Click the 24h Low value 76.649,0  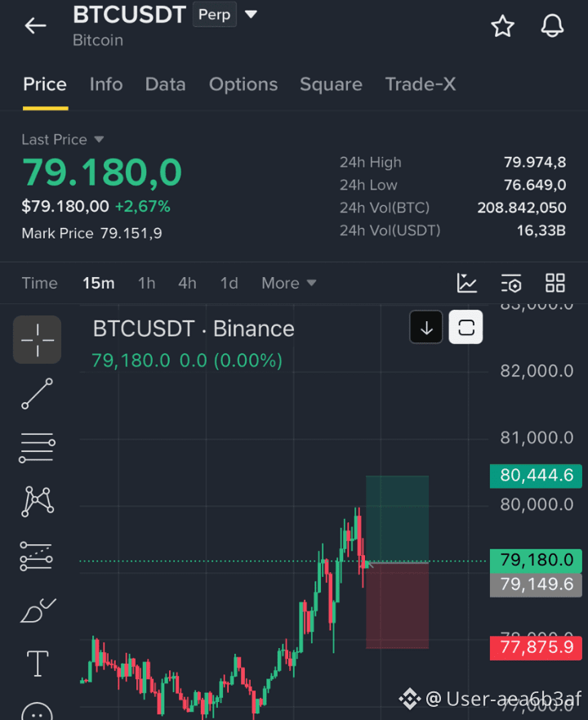[x=535, y=185]
